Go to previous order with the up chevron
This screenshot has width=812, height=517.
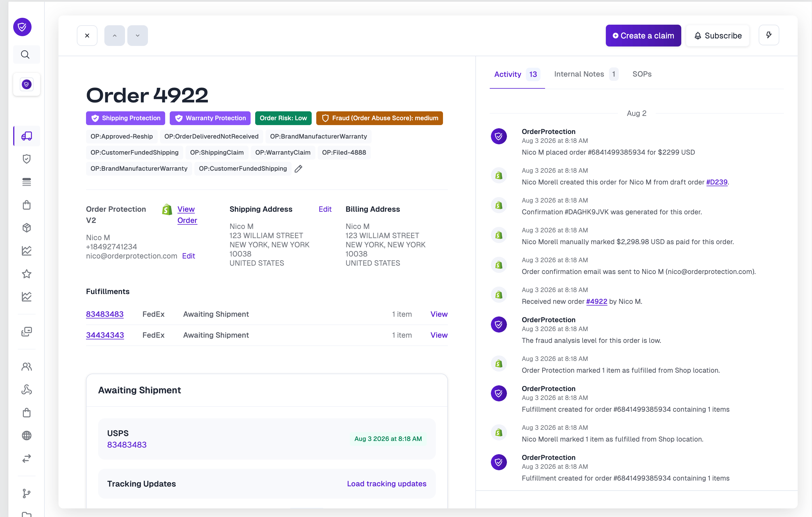115,36
